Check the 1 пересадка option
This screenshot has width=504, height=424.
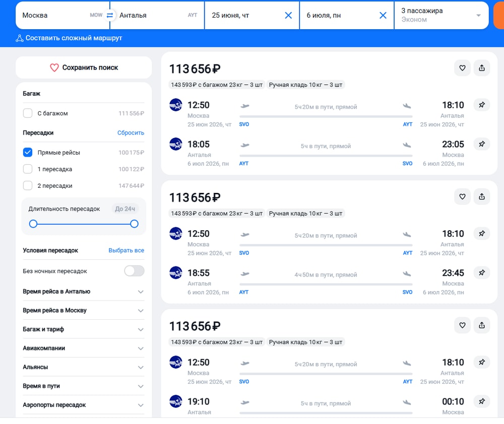click(28, 169)
